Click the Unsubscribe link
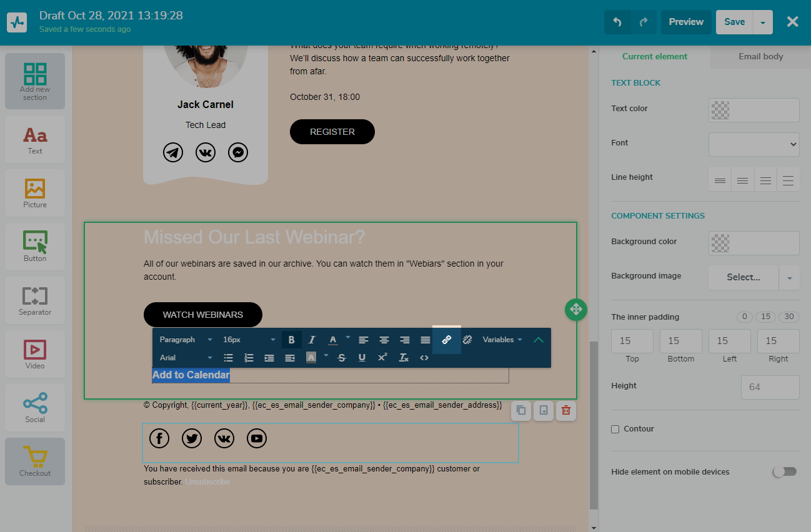 (207, 481)
